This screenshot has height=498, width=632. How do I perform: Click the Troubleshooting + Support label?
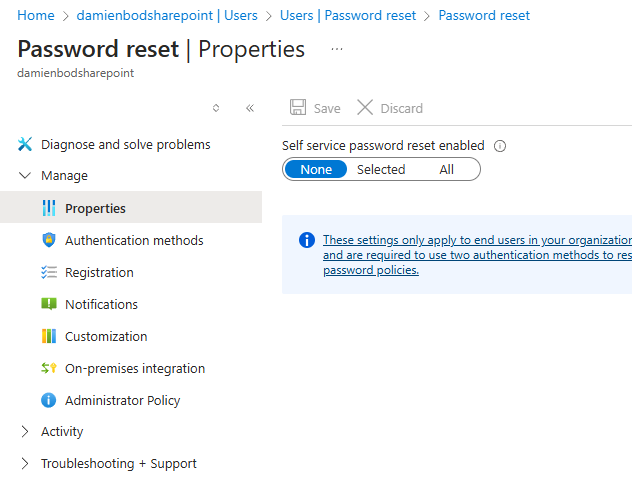(x=119, y=463)
